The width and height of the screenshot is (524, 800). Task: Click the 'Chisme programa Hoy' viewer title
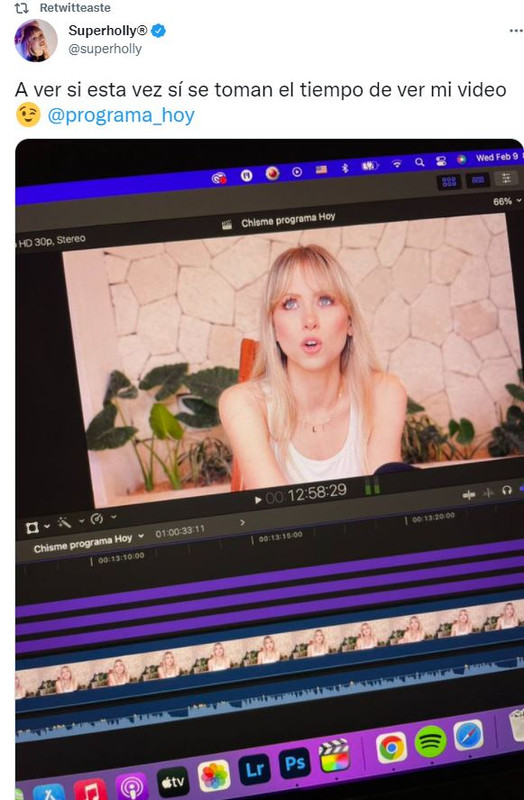click(x=288, y=220)
